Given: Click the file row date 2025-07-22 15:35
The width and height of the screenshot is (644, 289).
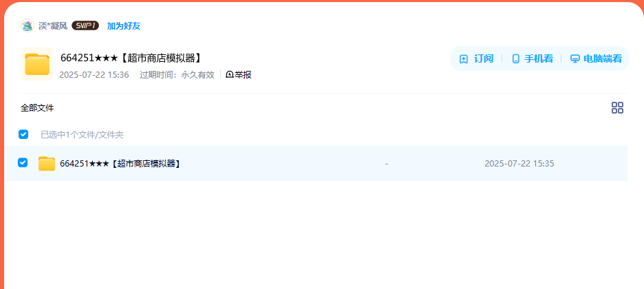Looking at the screenshot, I should (x=519, y=163).
